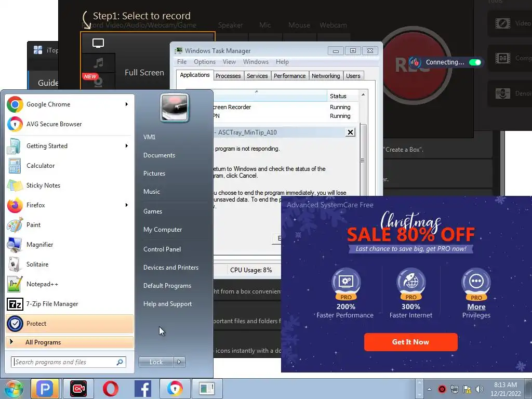Start the Solitaire game
The image size is (532, 399).
click(x=70, y=264)
